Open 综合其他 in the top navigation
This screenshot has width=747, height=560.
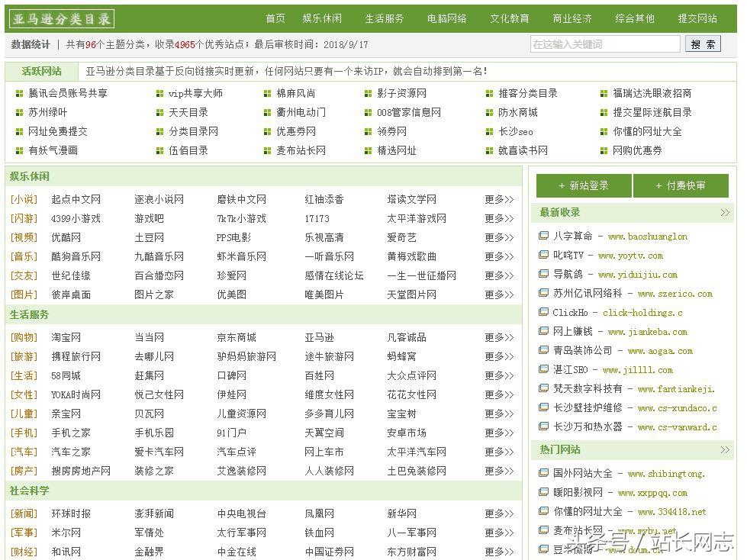[635, 18]
